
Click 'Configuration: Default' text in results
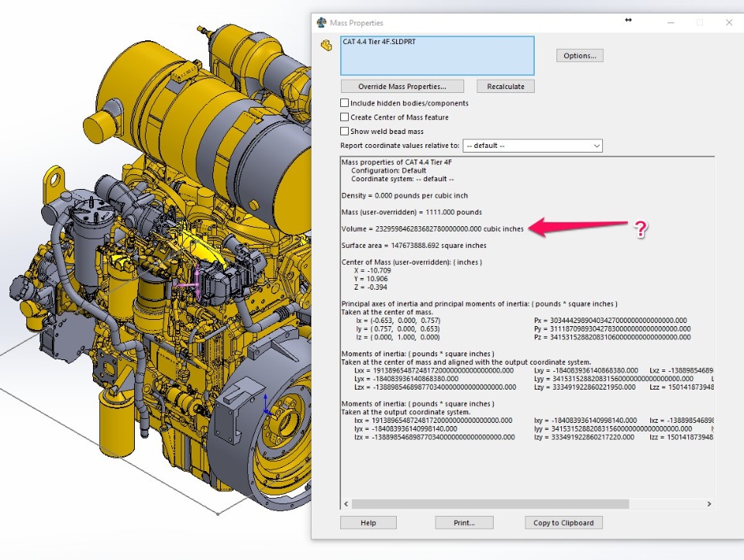[388, 170]
